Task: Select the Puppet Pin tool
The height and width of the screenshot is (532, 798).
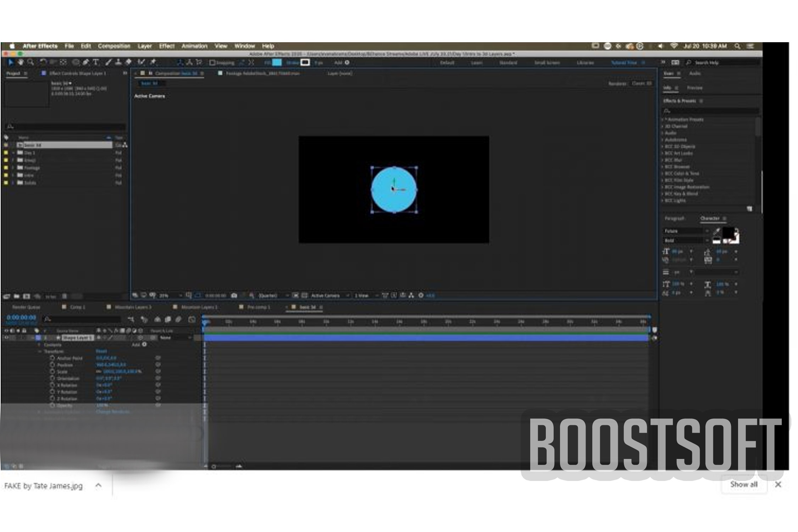Action: (153, 62)
